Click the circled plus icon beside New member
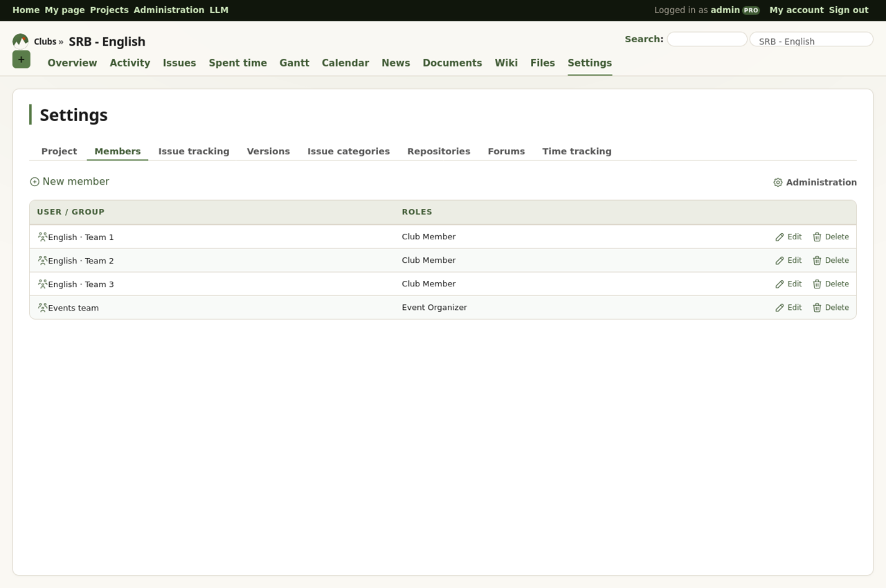886x588 pixels. tap(35, 182)
